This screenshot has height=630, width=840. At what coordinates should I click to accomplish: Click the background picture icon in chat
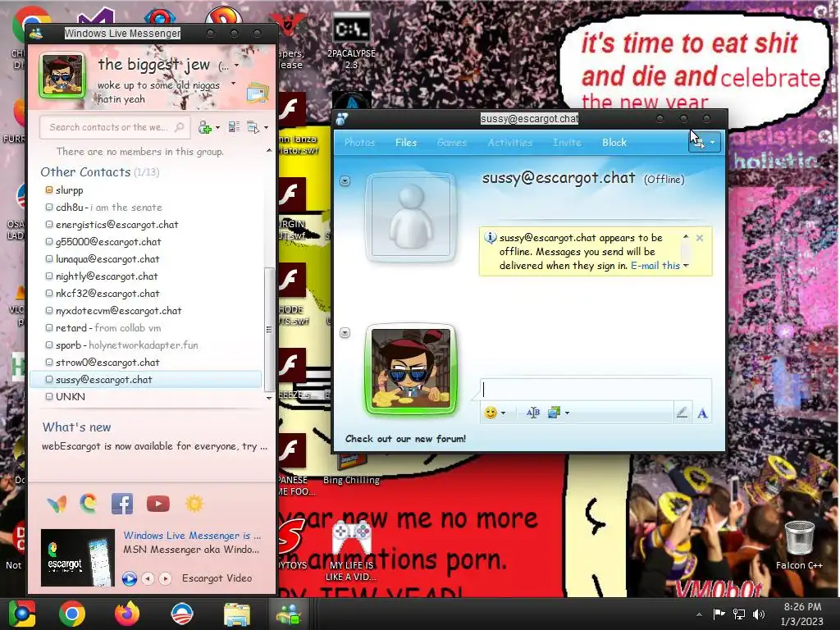[554, 413]
